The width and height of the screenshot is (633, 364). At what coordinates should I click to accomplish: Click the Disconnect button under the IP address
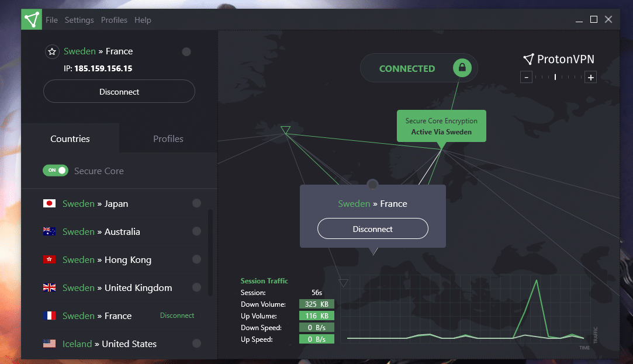click(119, 91)
